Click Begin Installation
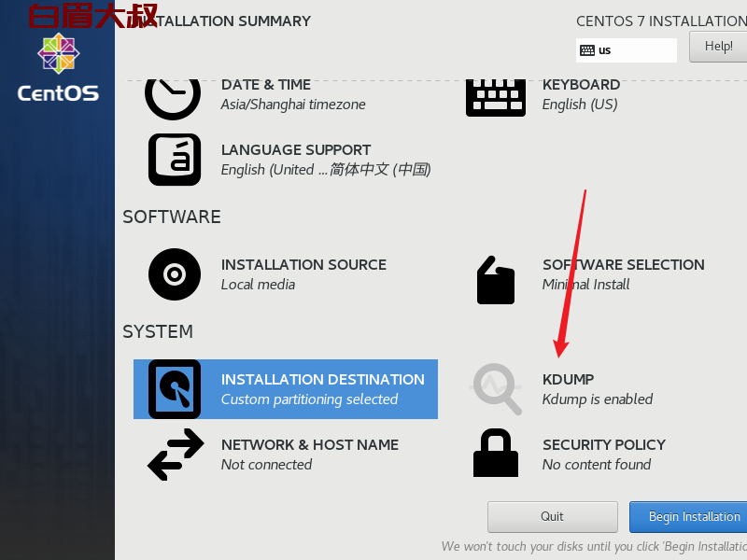The width and height of the screenshot is (747, 560). tap(688, 517)
